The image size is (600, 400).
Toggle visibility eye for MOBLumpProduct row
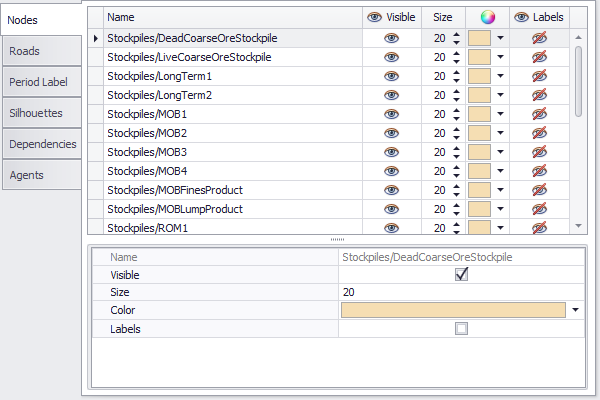coord(391,209)
